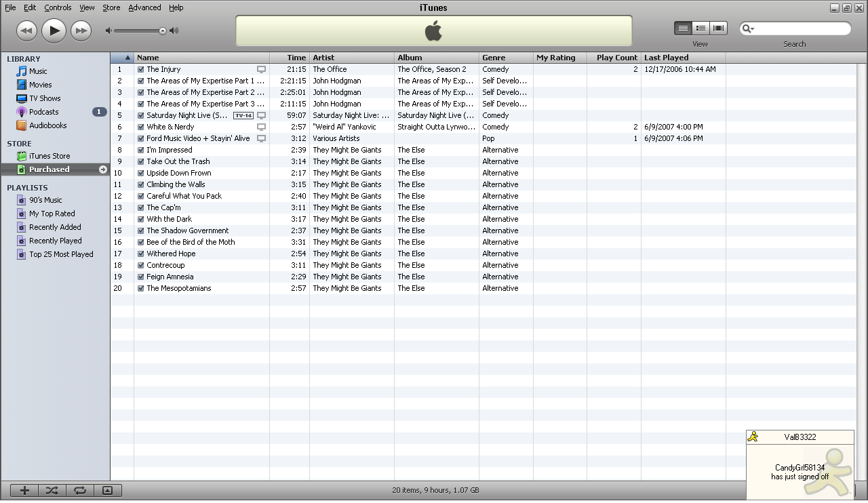Uncheck The Shadow Government checkbox

[140, 230]
